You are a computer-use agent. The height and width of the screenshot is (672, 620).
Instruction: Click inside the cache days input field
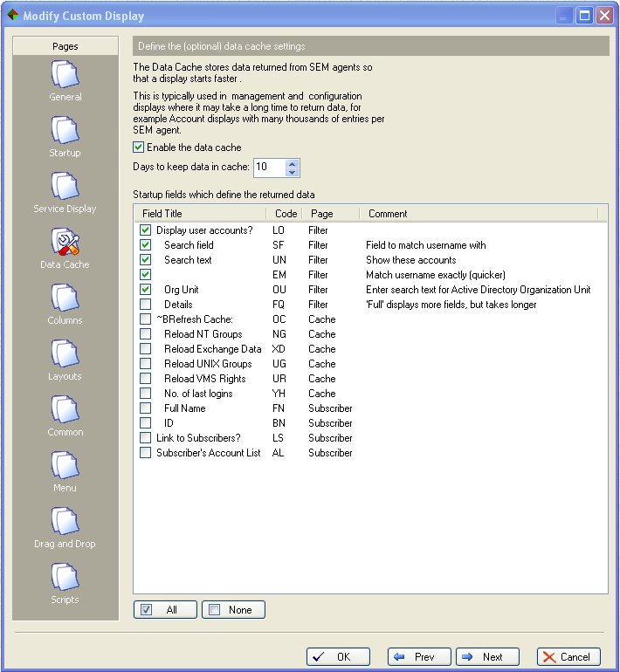pyautogui.click(x=269, y=168)
